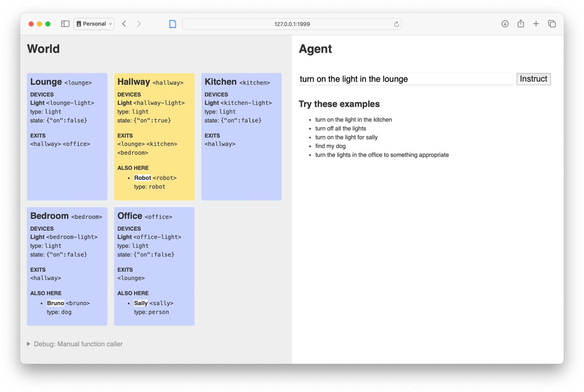Click the Kitchen room heading
584x392 pixels.
point(221,82)
